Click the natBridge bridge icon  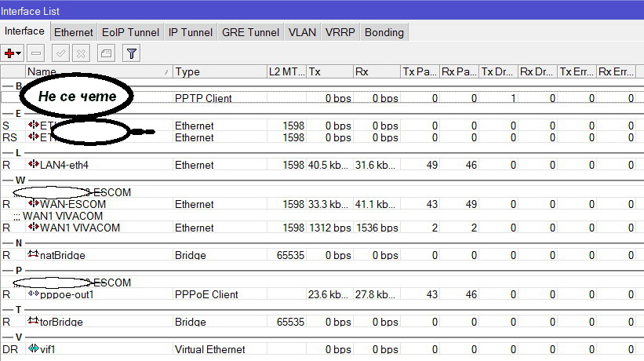(33, 255)
